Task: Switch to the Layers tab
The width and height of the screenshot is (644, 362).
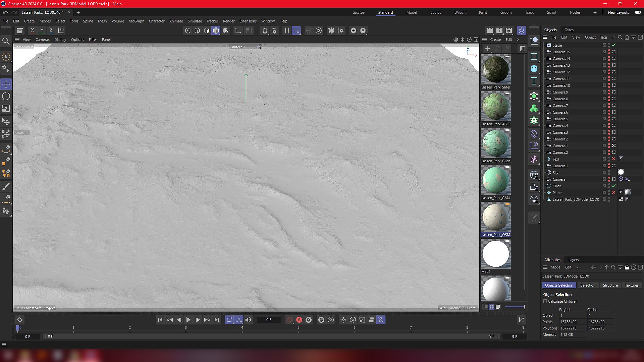Action: pos(573,260)
